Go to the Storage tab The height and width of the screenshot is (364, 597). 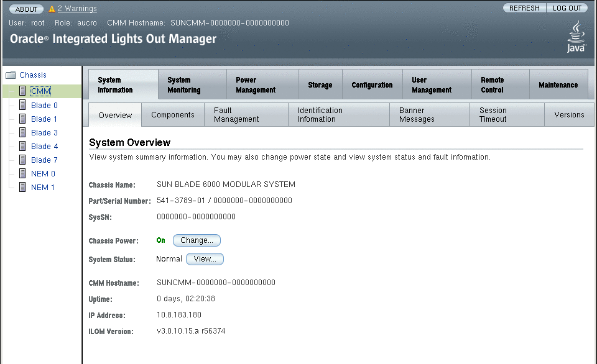tap(321, 85)
